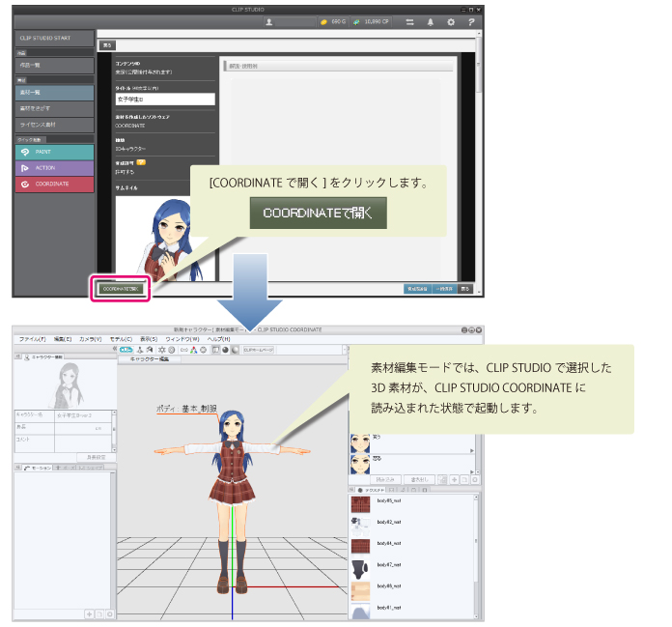672x627 pixels.
Task: Select the モーション tab
Action: 38,468
